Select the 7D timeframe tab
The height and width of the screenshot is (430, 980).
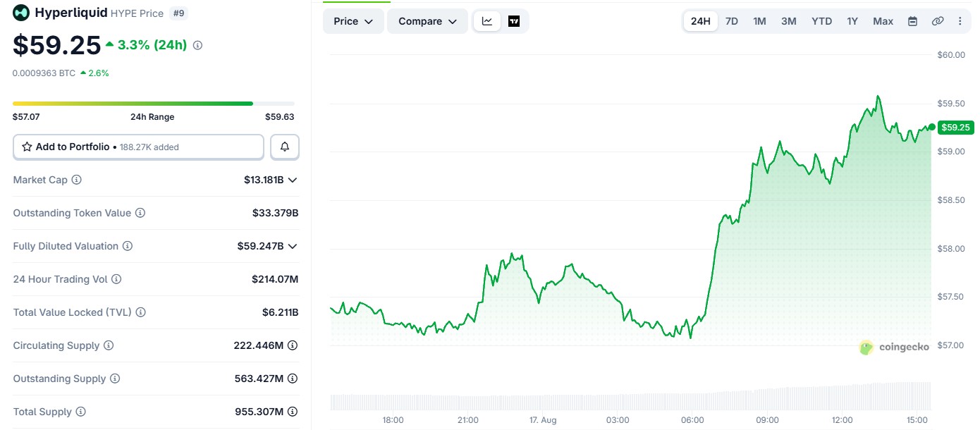(732, 21)
